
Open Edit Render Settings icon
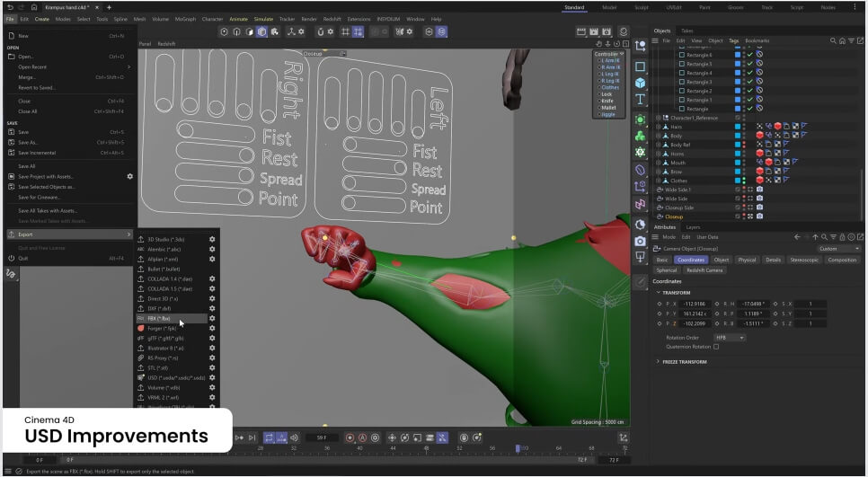pyautogui.click(x=607, y=32)
